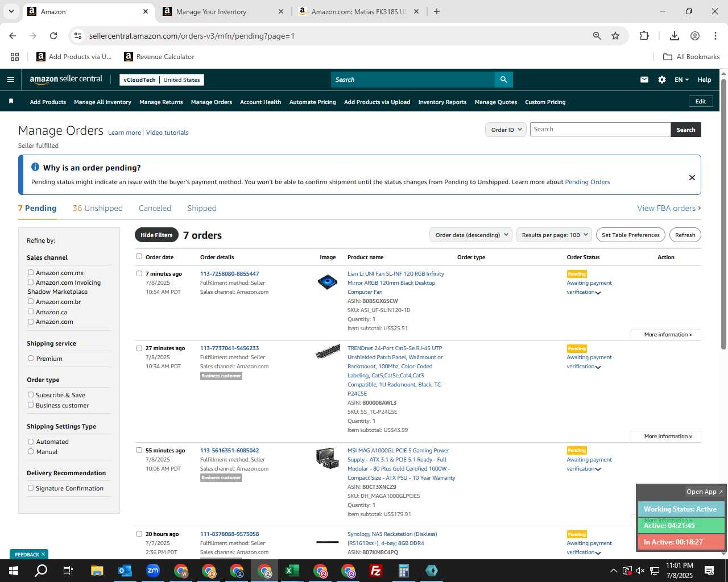Open Excel from the taskbar

click(x=292, y=571)
